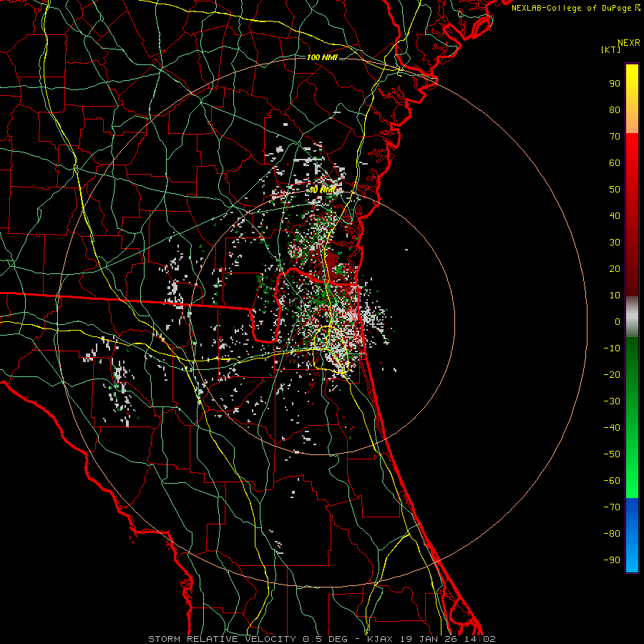Viewport: 644px width, 644px height.
Task: Click the 50 value on the velocity scale
Action: point(615,190)
